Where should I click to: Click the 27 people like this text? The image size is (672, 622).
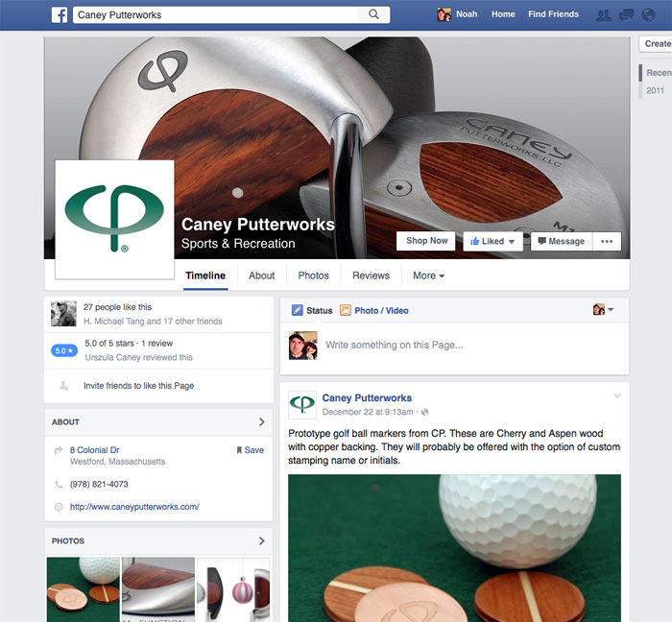tap(117, 307)
